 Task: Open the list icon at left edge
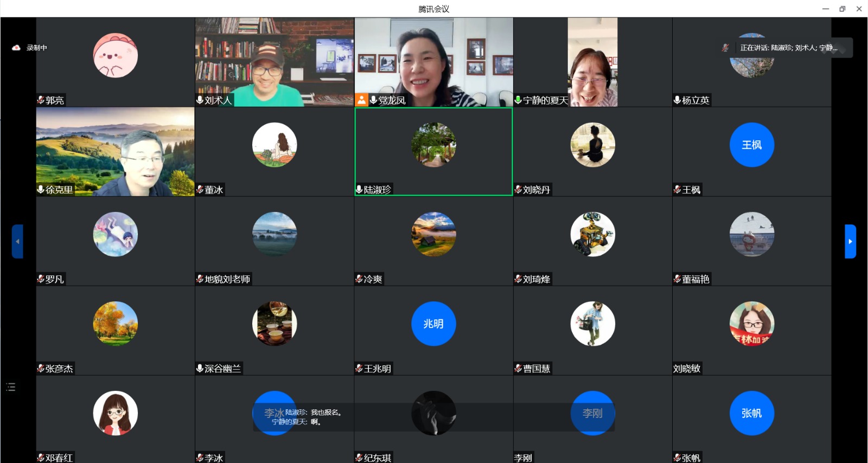coord(11,387)
